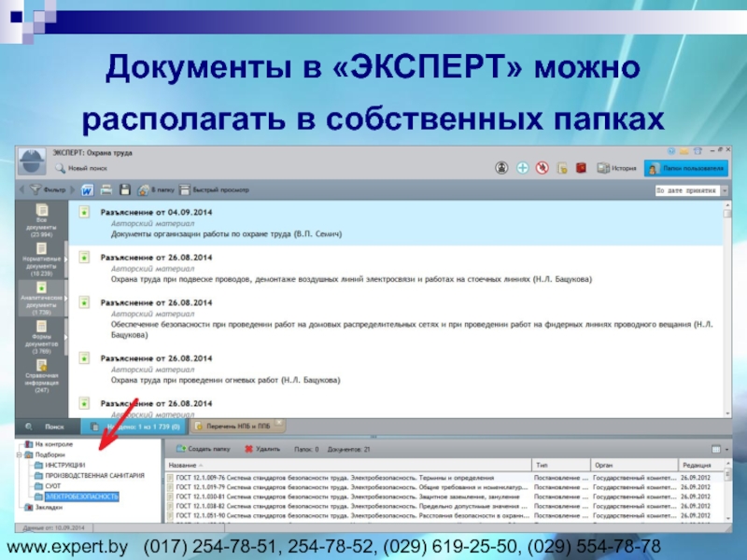Sort by Орган column header
The image size is (747, 560).
point(634,465)
